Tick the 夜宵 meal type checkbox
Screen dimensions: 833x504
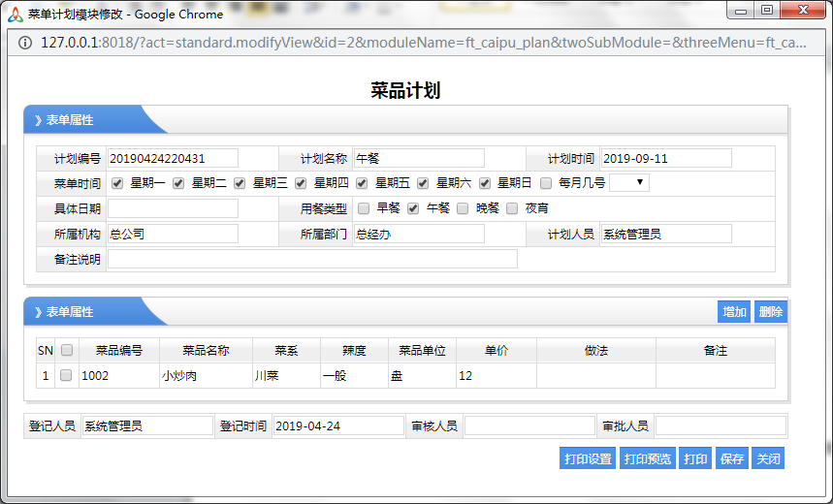512,208
